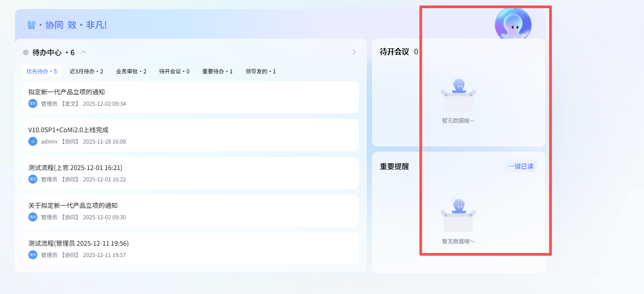Image resolution: width=644 pixels, height=294 pixels.
Task: Open the 拟定新一代产品立项的通知 item
Action: (x=67, y=92)
